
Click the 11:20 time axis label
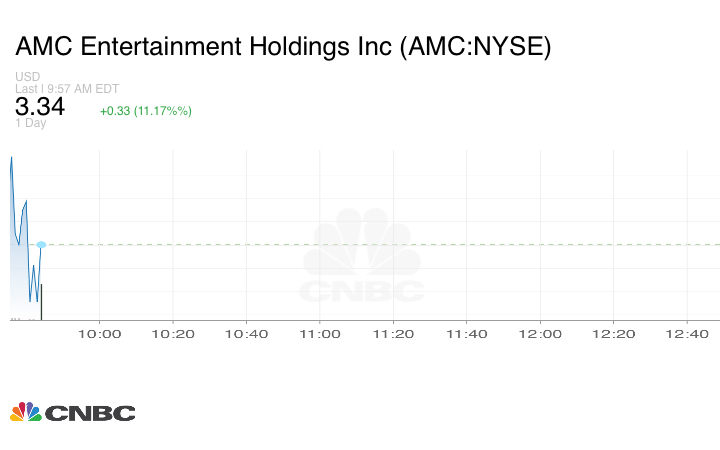pyautogui.click(x=393, y=334)
